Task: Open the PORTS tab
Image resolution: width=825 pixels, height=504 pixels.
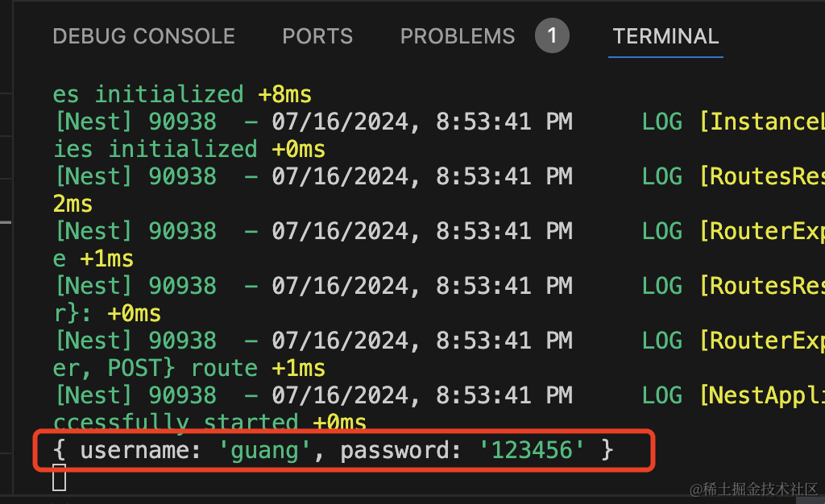Action: 317,36
